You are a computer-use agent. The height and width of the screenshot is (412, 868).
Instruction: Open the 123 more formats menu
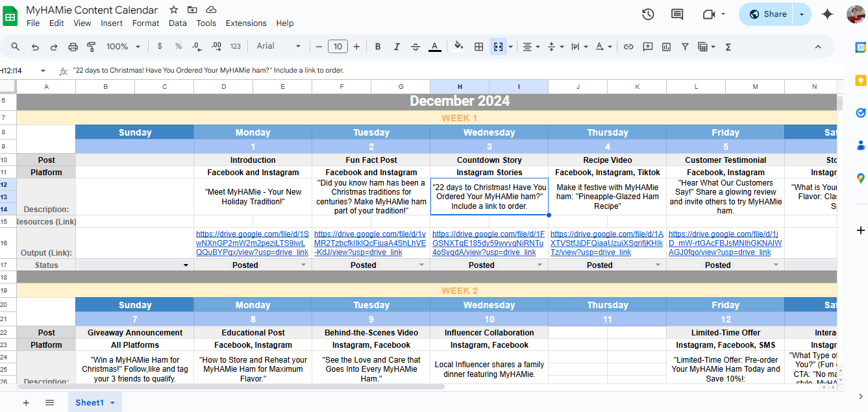(x=236, y=47)
